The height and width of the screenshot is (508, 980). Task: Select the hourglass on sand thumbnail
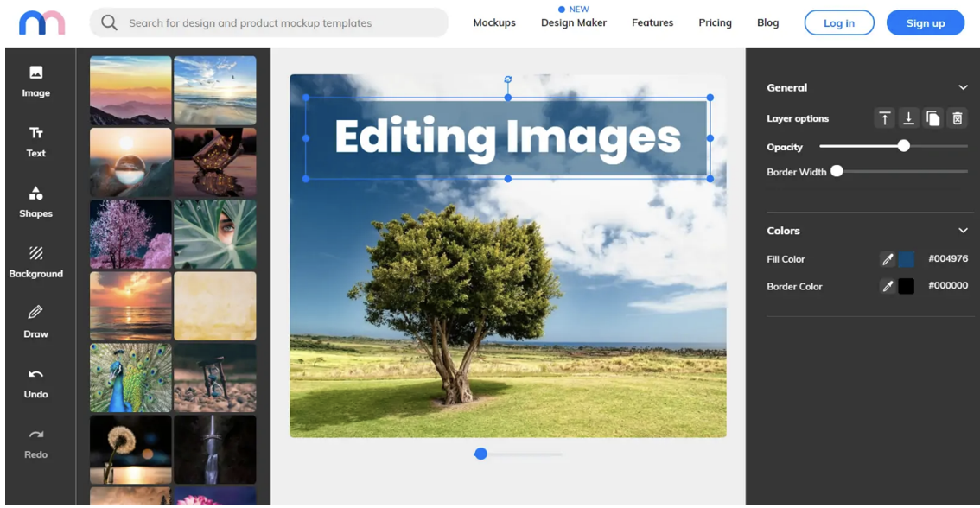click(x=215, y=378)
